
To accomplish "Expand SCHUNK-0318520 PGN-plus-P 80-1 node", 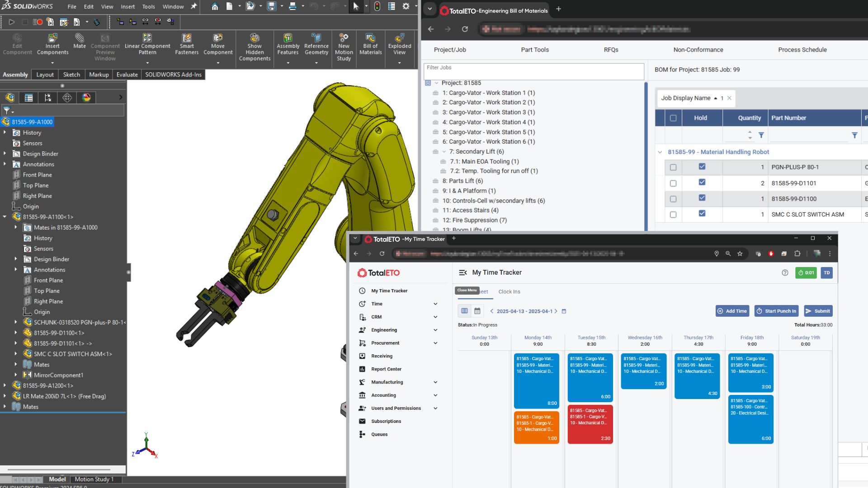I will tap(15, 322).
